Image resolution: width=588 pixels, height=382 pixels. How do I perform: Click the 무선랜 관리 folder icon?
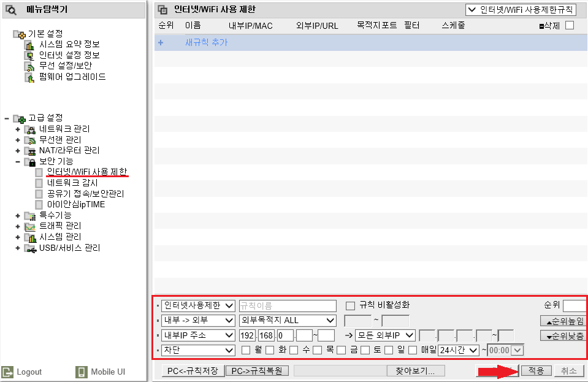pos(30,140)
